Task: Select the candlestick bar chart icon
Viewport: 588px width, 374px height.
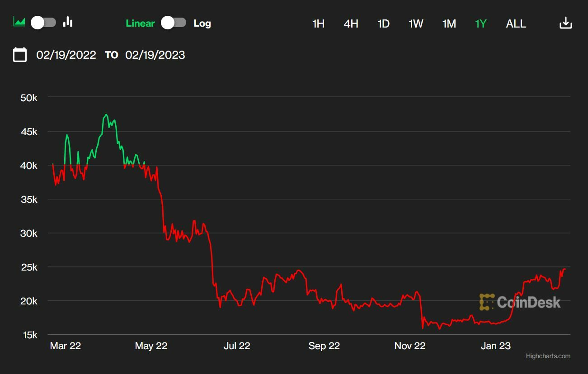Action: coord(68,22)
